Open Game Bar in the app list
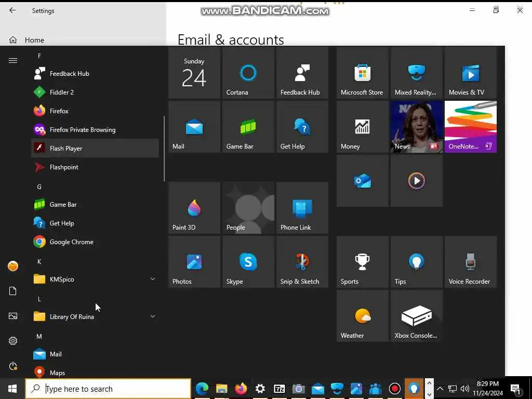Screen dimensions: 532x399 95,205
